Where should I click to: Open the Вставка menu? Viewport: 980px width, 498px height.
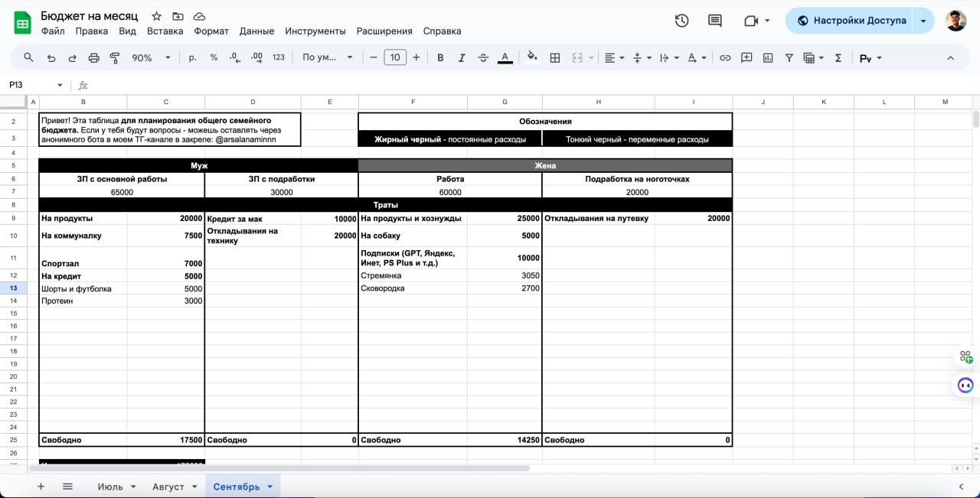tap(165, 31)
